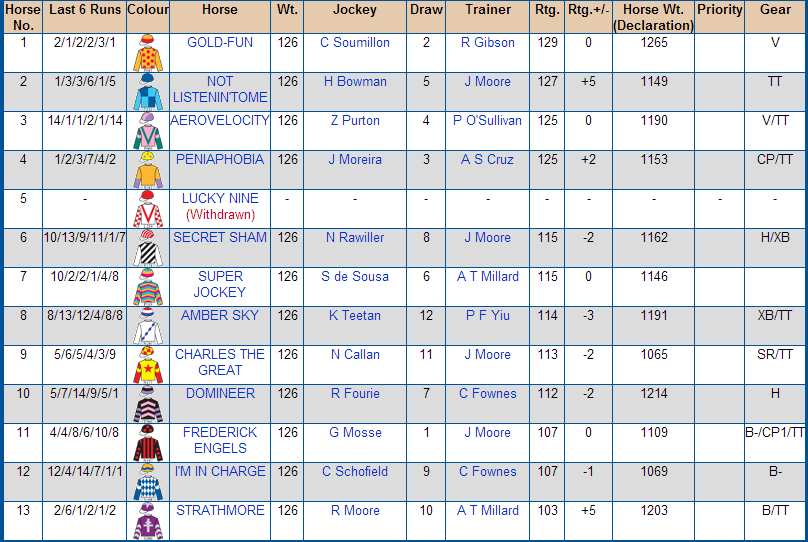Click SECRET SHAM's striped silks icon
Image resolution: width=808 pixels, height=542 pixels.
click(x=148, y=248)
